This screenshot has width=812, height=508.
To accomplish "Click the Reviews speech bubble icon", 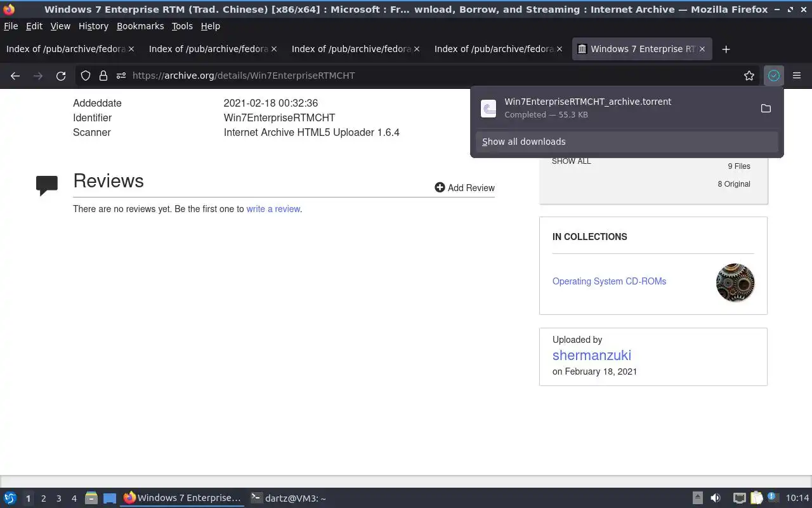I will (47, 185).
